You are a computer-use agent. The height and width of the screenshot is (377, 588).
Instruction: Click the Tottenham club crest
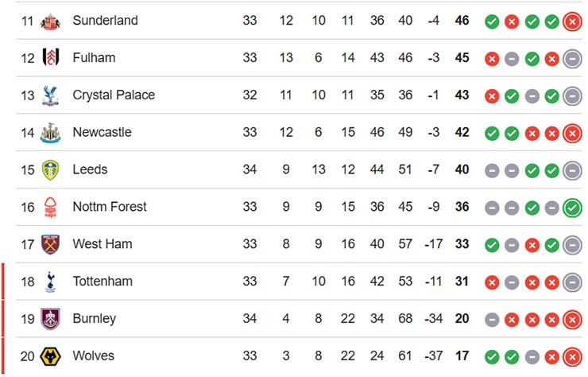(x=51, y=282)
